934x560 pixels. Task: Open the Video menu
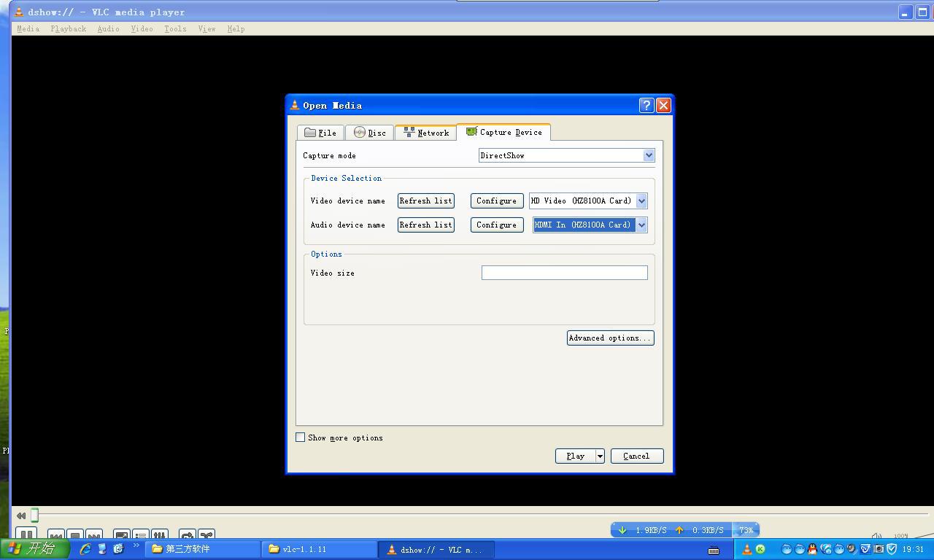coord(142,29)
